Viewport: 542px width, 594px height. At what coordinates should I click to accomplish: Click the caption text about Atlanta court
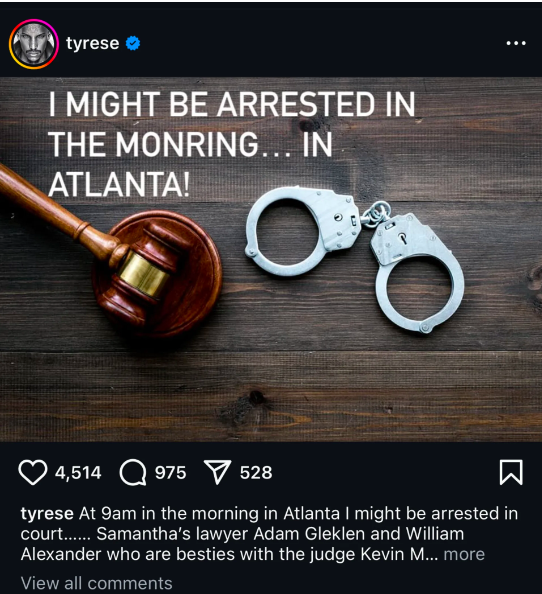pyautogui.click(x=269, y=534)
